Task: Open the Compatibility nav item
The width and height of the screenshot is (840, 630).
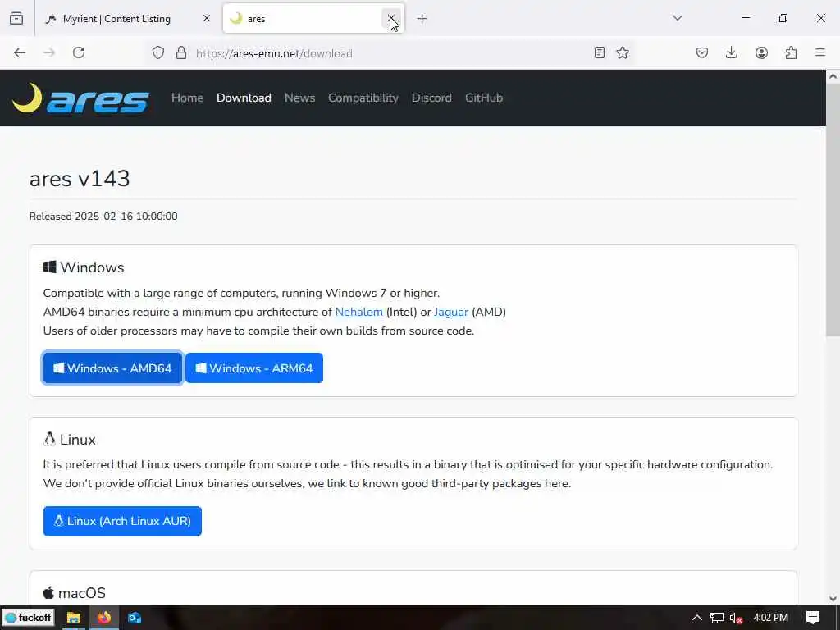Action: click(x=363, y=98)
